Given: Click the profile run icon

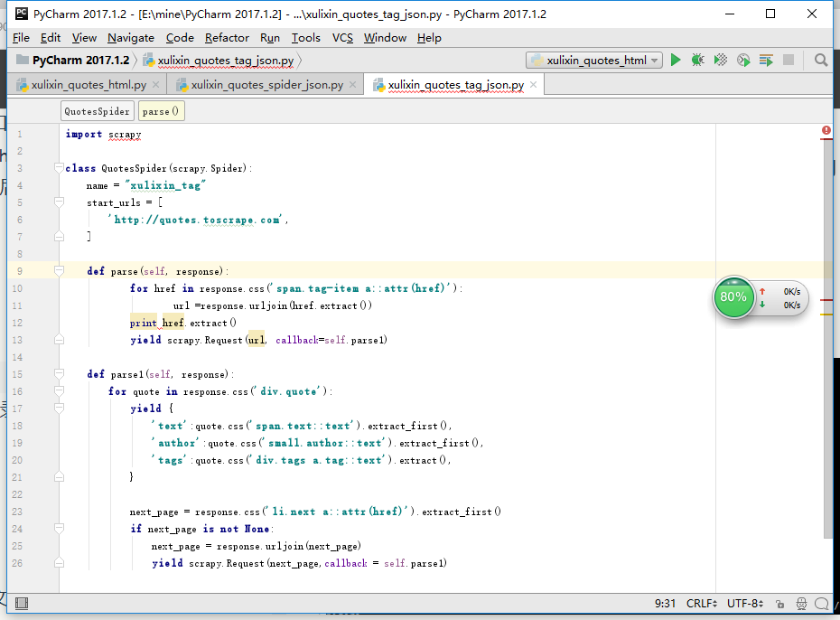Looking at the screenshot, I should pos(743,60).
